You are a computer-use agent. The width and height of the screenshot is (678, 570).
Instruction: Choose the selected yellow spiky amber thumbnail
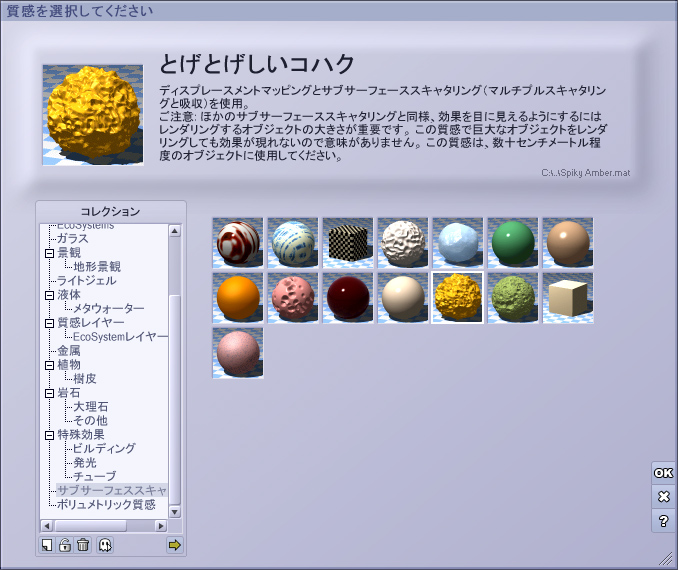click(458, 298)
